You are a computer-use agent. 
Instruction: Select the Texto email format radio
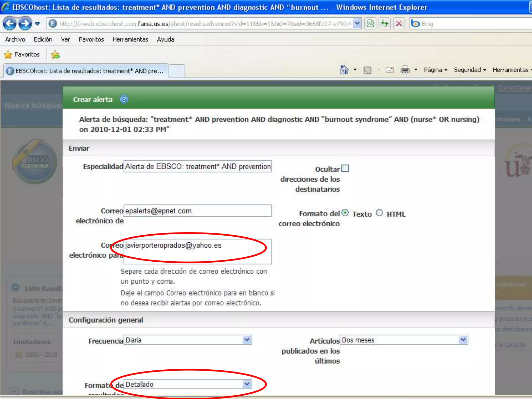tap(345, 213)
